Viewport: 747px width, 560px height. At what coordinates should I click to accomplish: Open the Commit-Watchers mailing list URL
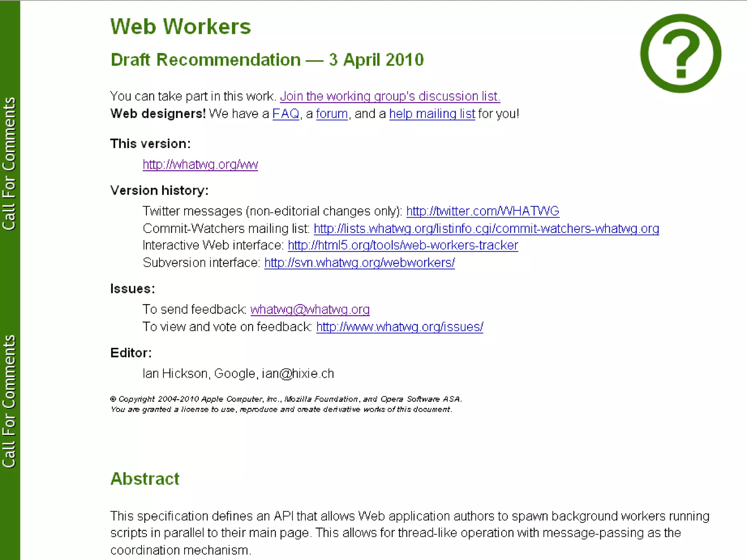pos(486,229)
